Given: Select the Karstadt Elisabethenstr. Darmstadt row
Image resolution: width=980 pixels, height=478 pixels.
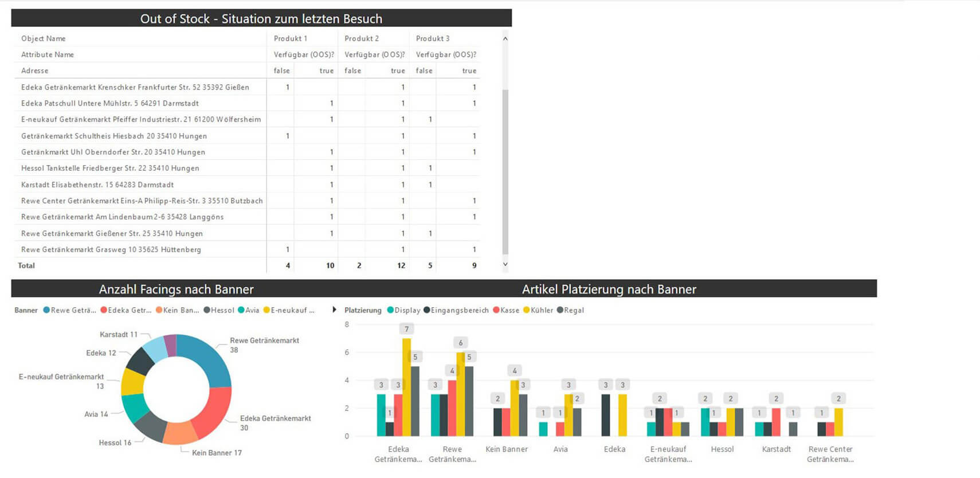Looking at the screenshot, I should 246,185.
